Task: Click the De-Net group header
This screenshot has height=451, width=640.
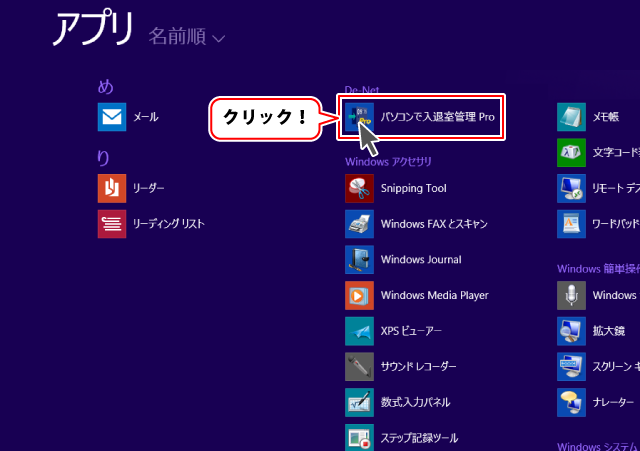Action: point(362,90)
